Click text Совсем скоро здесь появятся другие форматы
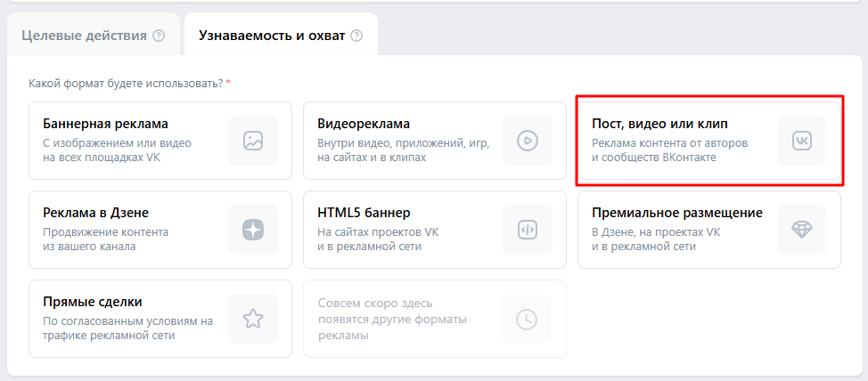 pos(392,320)
